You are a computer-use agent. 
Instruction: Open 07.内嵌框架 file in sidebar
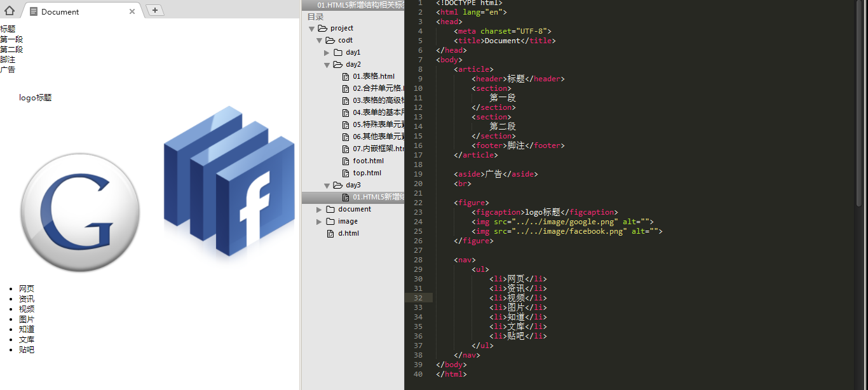(379, 149)
